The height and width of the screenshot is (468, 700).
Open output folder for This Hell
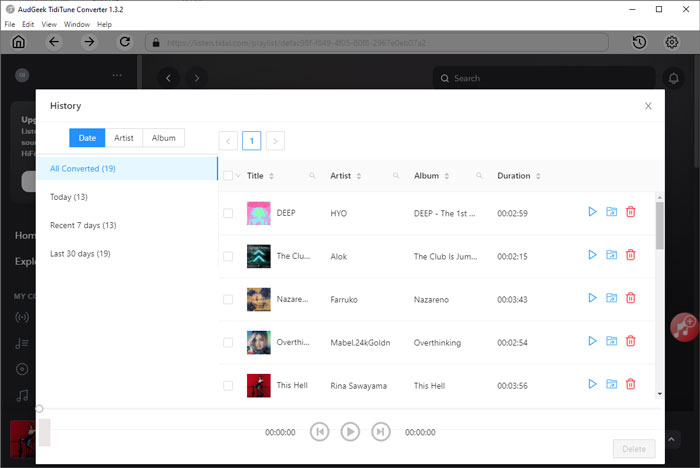coord(612,384)
